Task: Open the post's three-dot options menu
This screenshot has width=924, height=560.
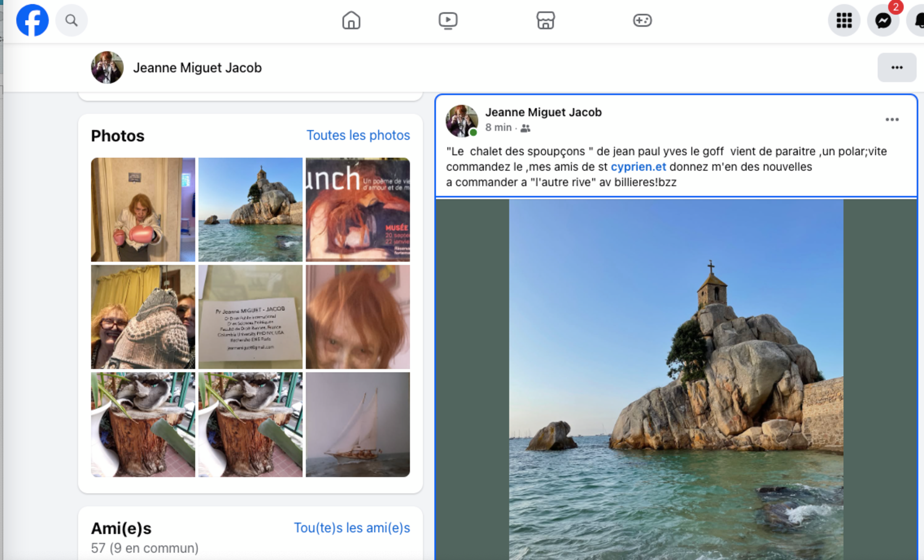Action: [x=892, y=120]
